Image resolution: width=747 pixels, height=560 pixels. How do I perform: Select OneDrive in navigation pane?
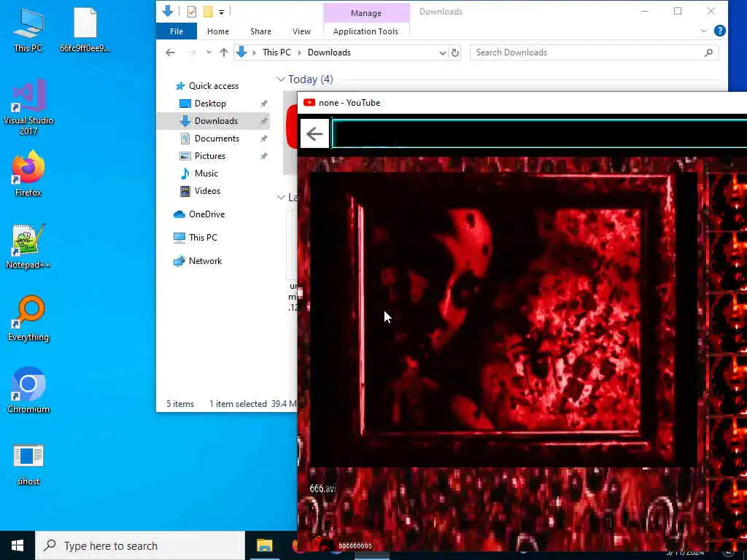206,214
